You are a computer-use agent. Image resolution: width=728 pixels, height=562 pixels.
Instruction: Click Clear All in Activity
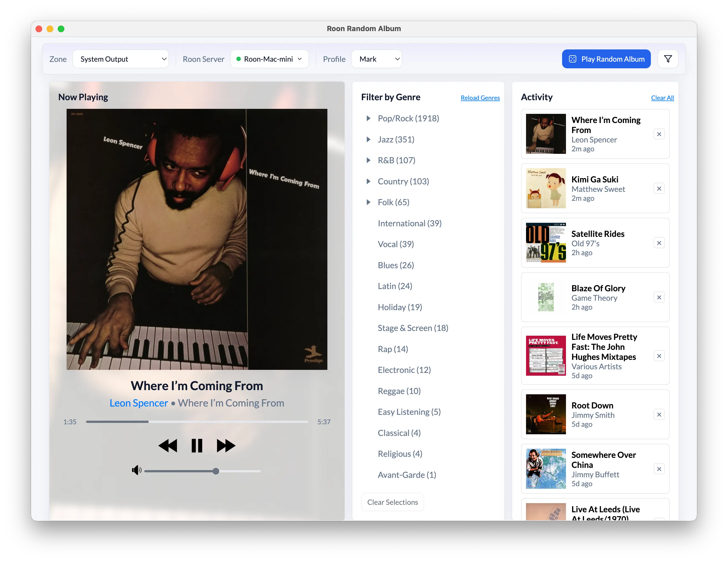click(x=662, y=98)
